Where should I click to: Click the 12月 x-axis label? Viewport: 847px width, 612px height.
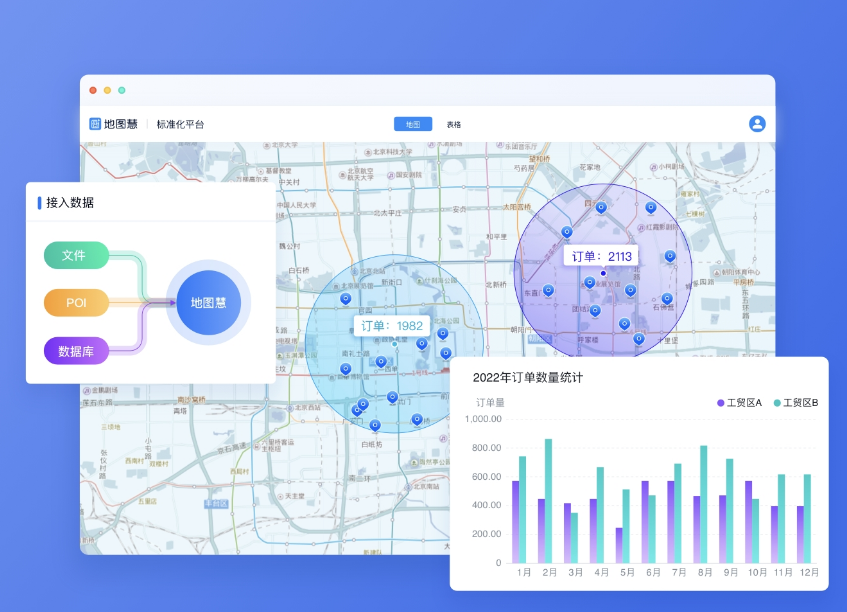[x=809, y=572]
